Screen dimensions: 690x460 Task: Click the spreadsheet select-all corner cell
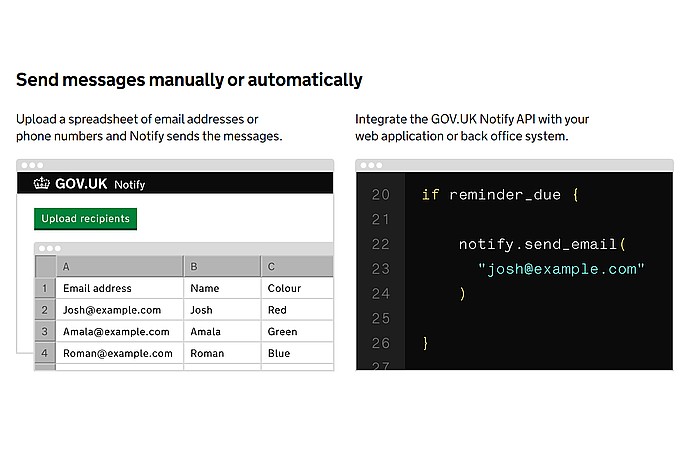click(45, 266)
